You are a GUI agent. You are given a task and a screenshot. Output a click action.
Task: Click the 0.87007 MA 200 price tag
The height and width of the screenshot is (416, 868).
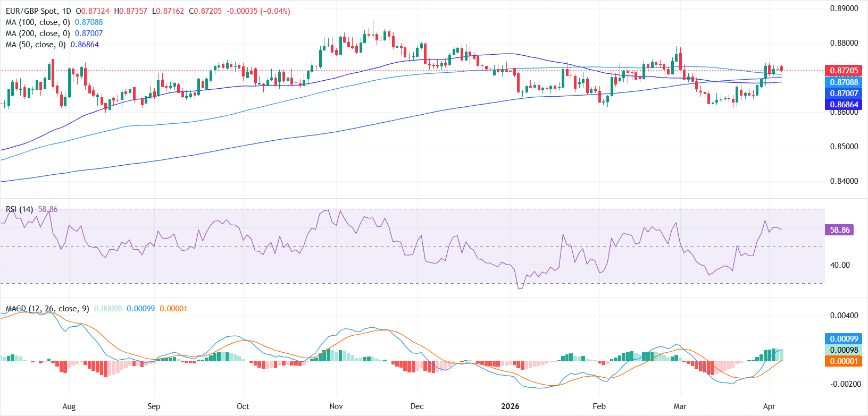[844, 94]
